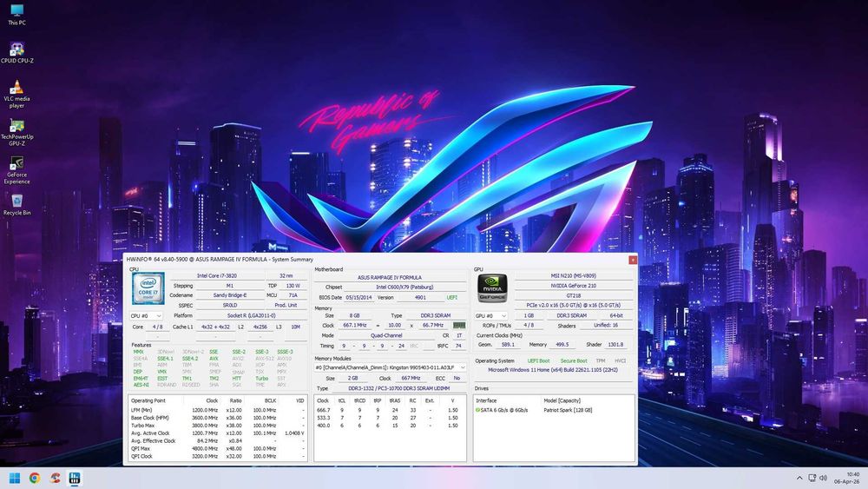The image size is (868, 489).
Task: Click the UEFI Boot indicator
Action: [538, 360]
